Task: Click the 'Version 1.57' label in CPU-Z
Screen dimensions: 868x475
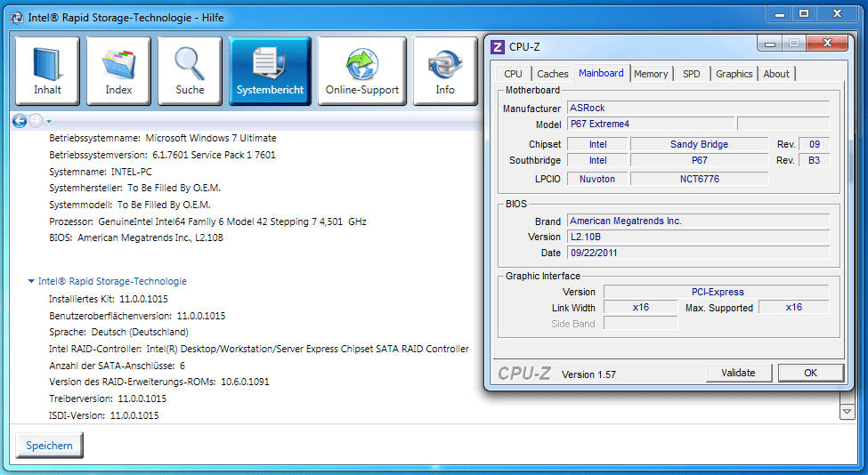Action: pyautogui.click(x=588, y=374)
